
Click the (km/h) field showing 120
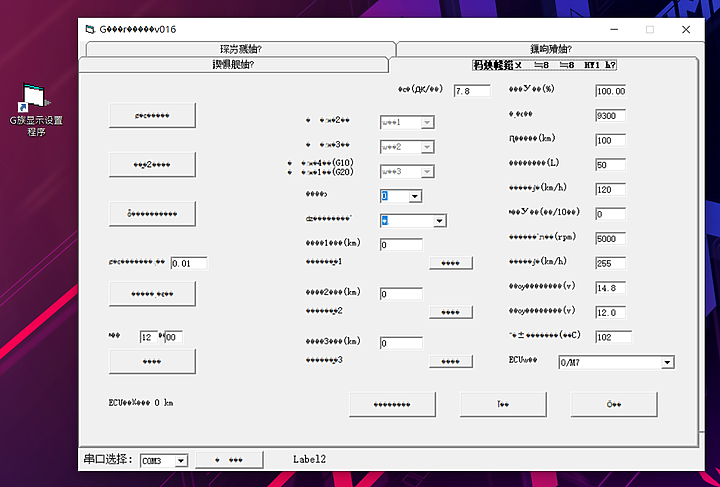tap(611, 190)
